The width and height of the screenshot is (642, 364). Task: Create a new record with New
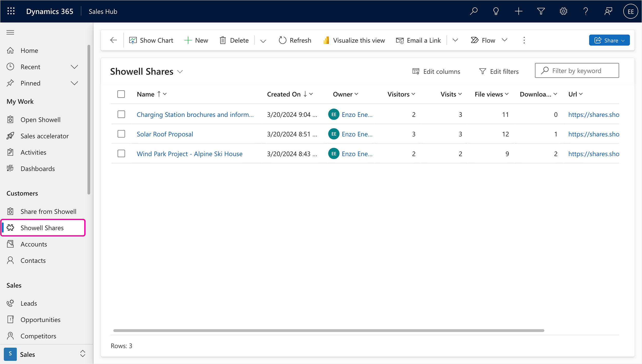(196, 40)
